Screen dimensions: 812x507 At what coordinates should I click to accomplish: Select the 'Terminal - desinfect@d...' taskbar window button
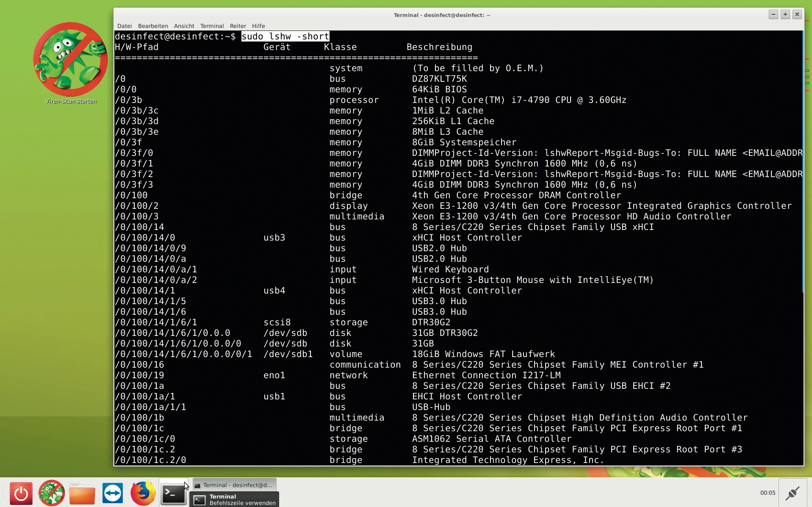pyautogui.click(x=234, y=485)
